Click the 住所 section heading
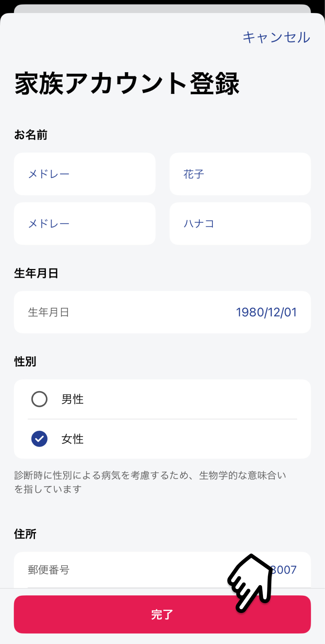 (25, 534)
